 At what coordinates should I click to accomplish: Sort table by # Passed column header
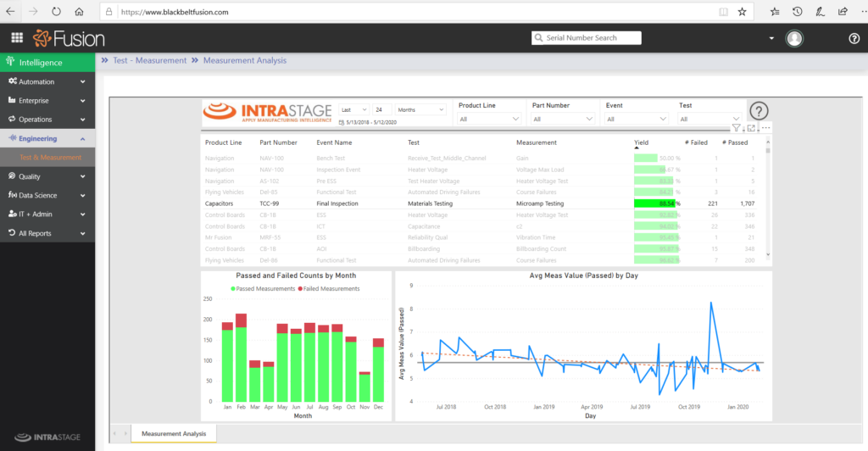(x=735, y=142)
